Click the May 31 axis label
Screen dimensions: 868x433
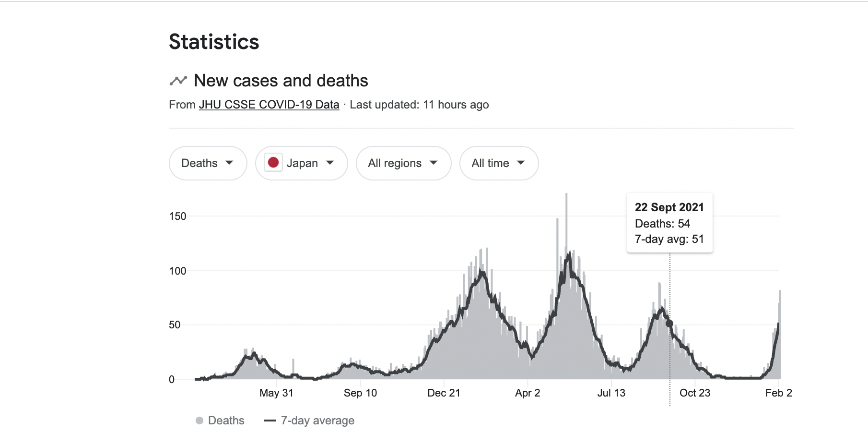(x=276, y=393)
